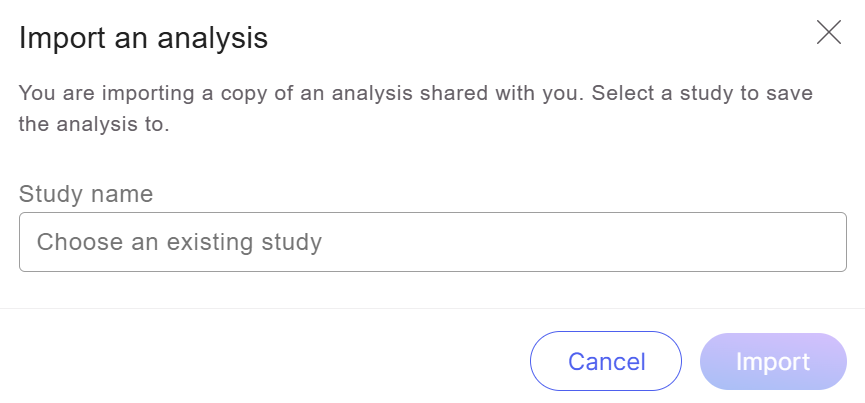Close the Import an analysis dialog
The height and width of the screenshot is (403, 865).
pyautogui.click(x=829, y=33)
